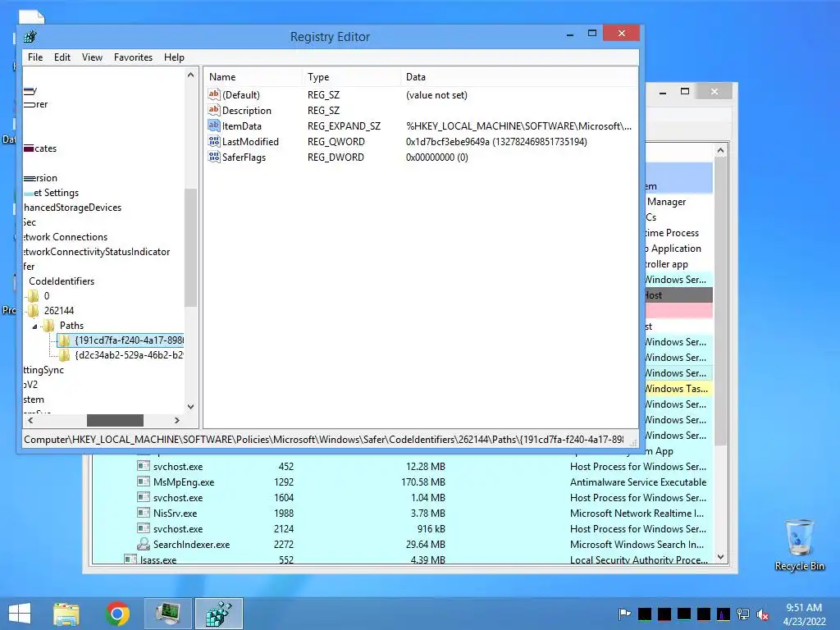Open the Help menu
840x630 pixels.
click(x=174, y=57)
